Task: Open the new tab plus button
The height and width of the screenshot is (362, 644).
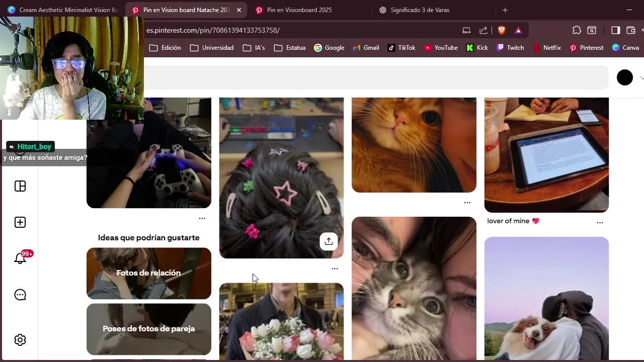Action: 505,10
